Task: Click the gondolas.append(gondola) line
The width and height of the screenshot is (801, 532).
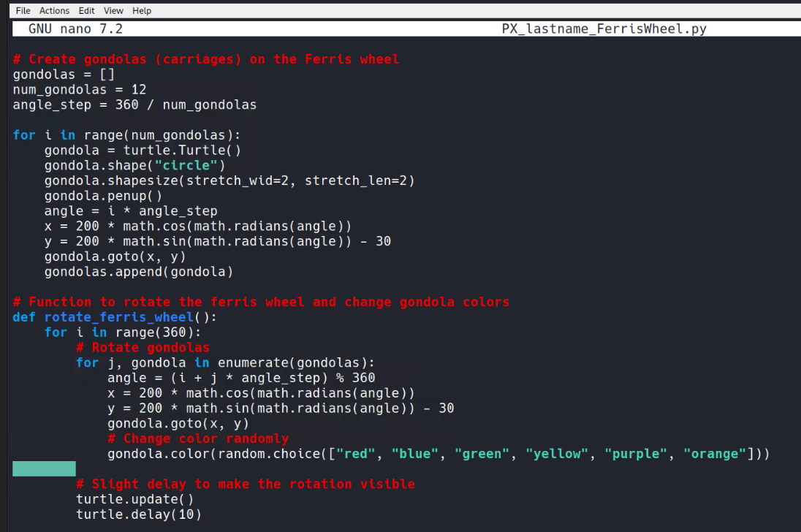Action: tap(138, 272)
